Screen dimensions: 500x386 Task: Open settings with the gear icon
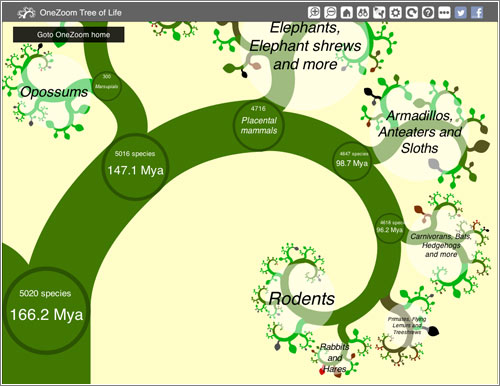[395, 13]
